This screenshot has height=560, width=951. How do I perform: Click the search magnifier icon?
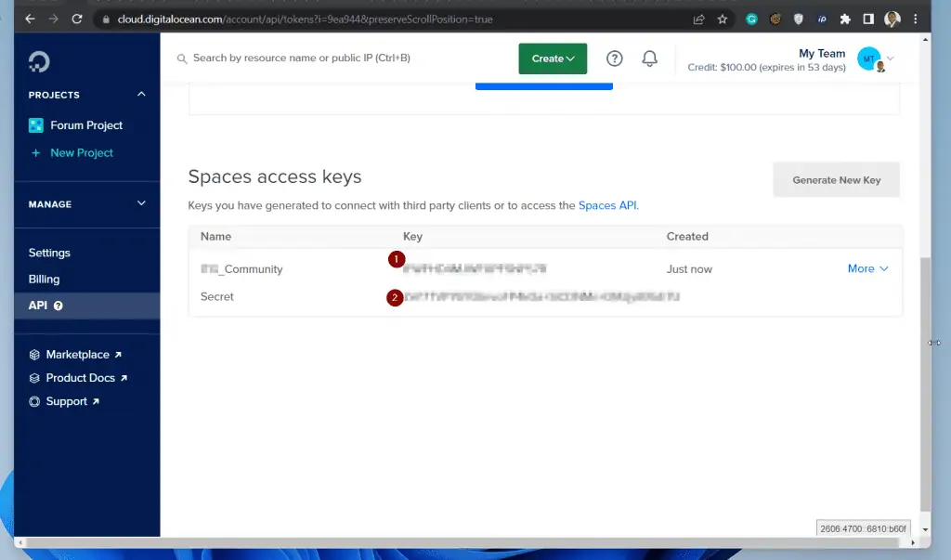coord(182,59)
